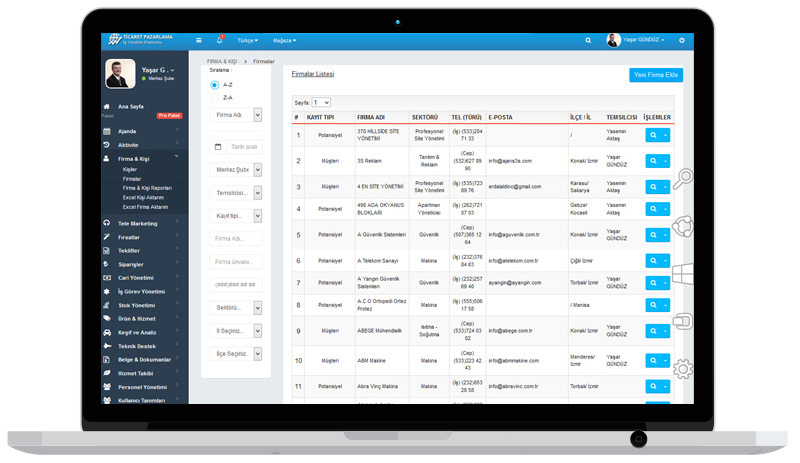Click the SEKTÖRÜ column header
Viewport: 800px width, 463px height.
tap(425, 117)
